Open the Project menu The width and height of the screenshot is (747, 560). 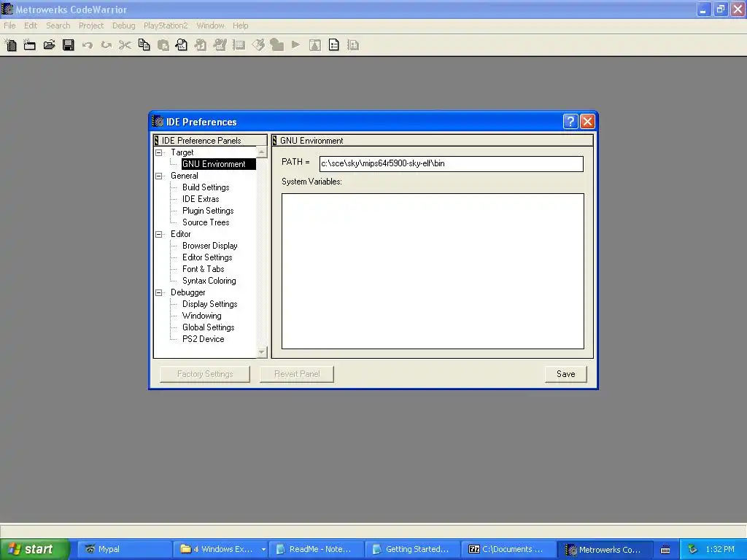coord(91,26)
